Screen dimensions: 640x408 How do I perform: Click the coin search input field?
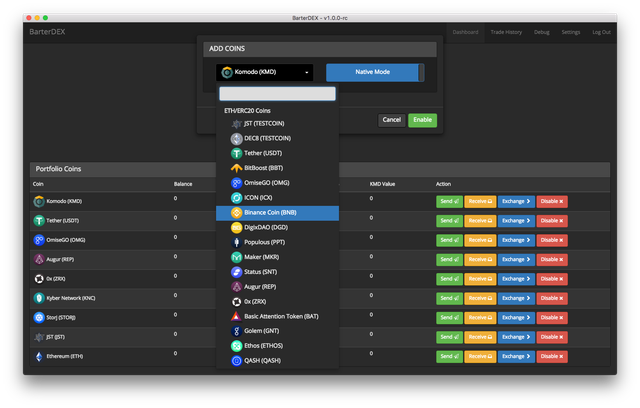tap(278, 93)
